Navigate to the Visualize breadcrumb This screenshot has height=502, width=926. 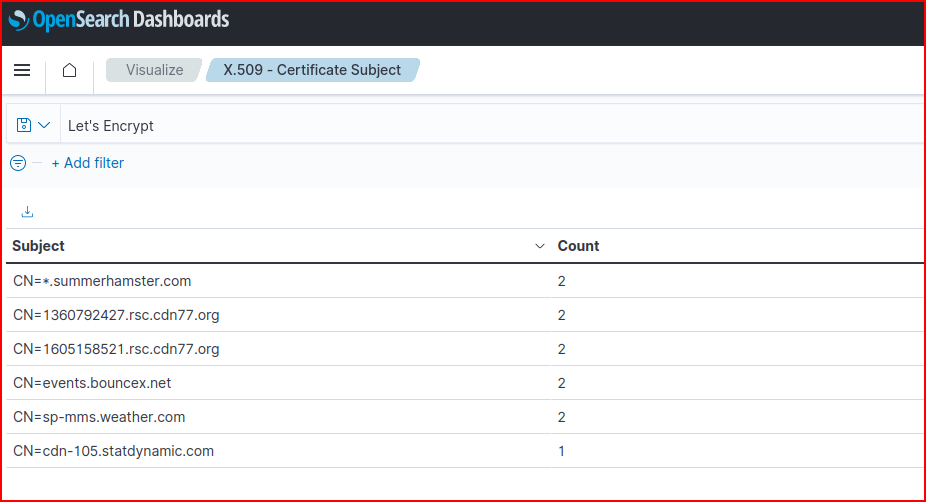pos(154,70)
